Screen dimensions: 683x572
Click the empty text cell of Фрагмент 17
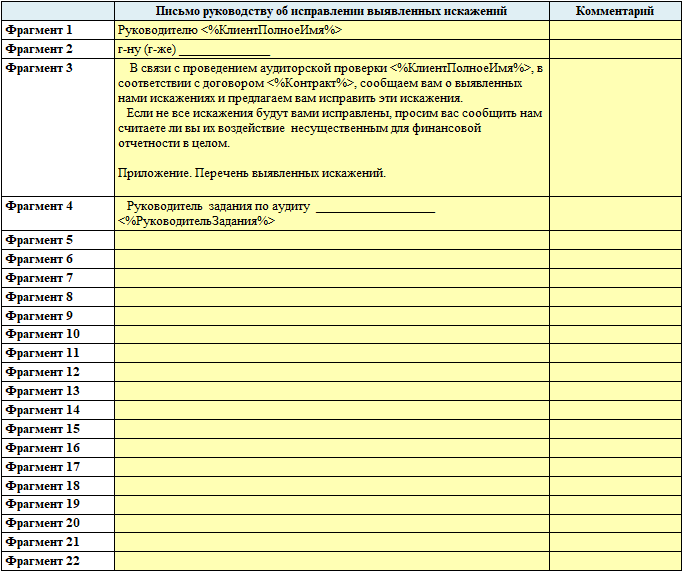331,467
